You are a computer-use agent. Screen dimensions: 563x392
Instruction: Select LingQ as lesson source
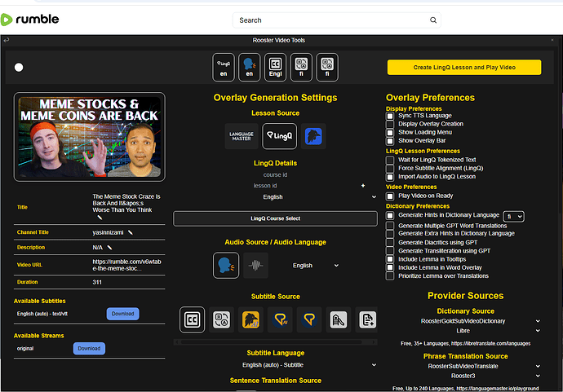tap(280, 136)
